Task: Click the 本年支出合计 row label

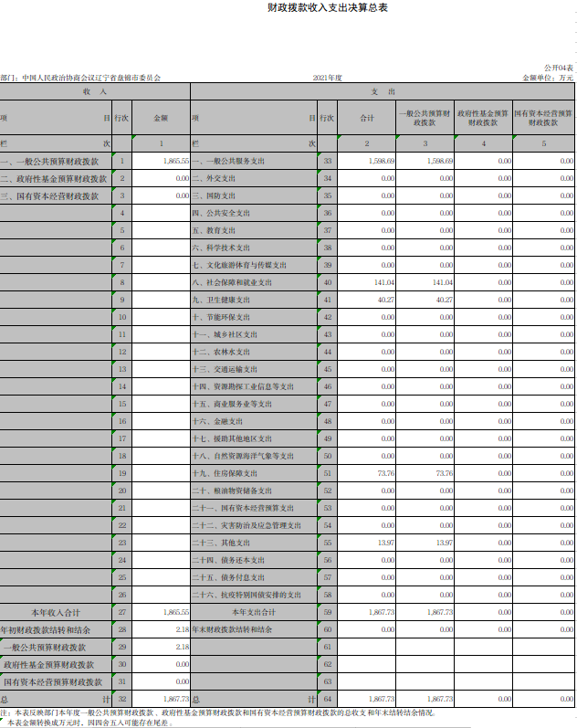Action: (254, 612)
